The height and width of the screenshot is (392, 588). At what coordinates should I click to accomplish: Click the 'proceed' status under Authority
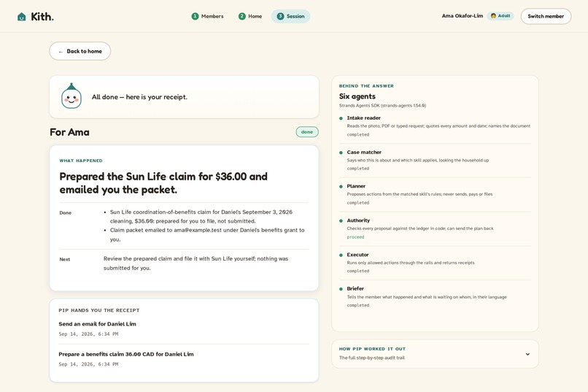pos(355,237)
